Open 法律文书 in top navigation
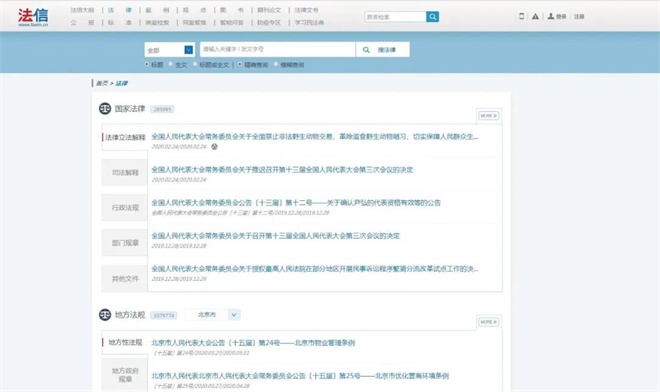 pos(306,10)
